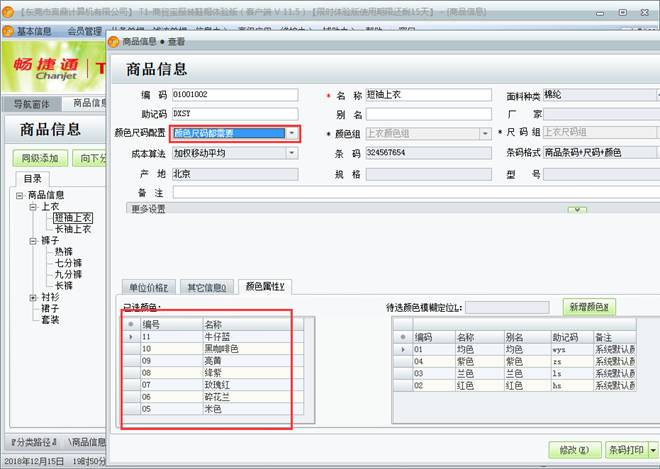This screenshot has width=660, height=469.
Task: Collapse the 裤子 tree node
Action: (x=33, y=240)
